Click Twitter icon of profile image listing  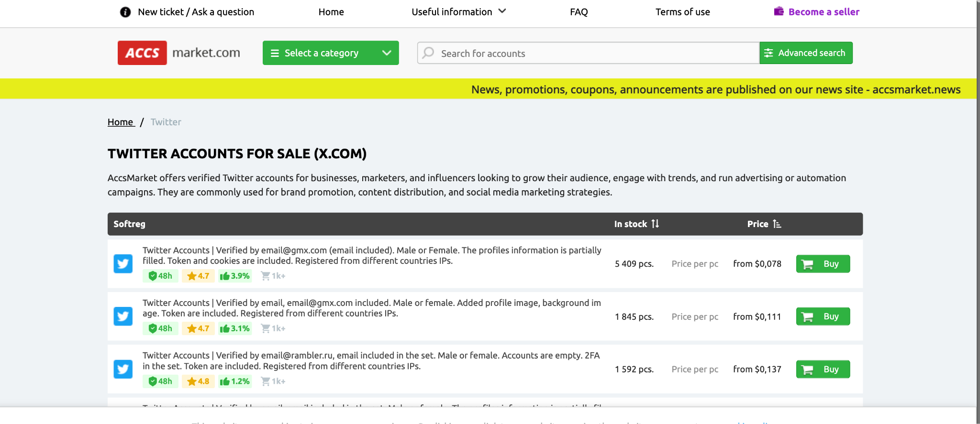[x=123, y=316]
